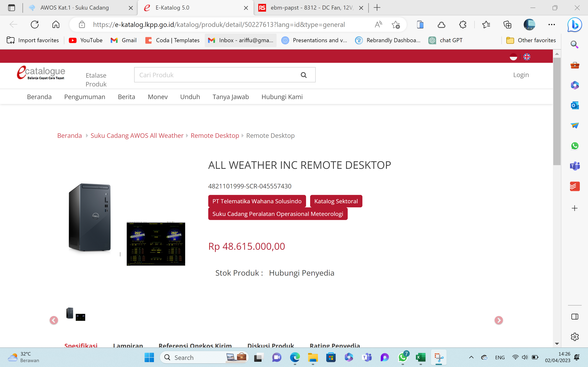Refresh the current page

pyautogui.click(x=35, y=24)
